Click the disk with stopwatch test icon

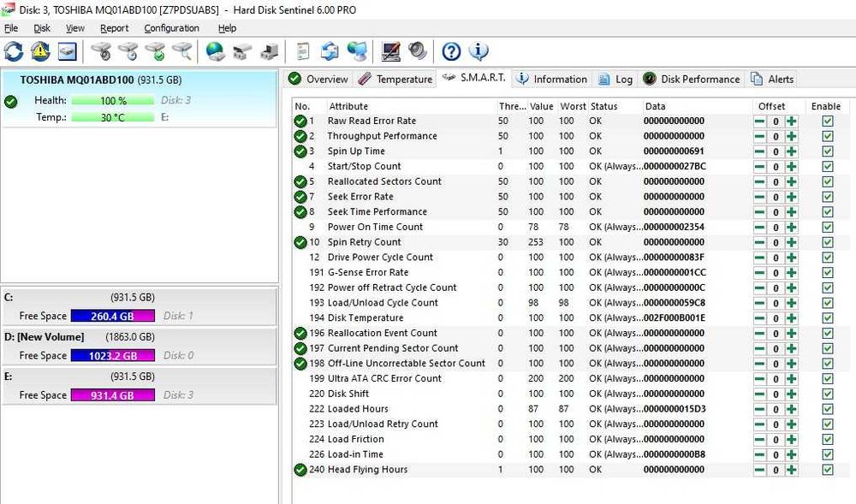[x=102, y=52]
